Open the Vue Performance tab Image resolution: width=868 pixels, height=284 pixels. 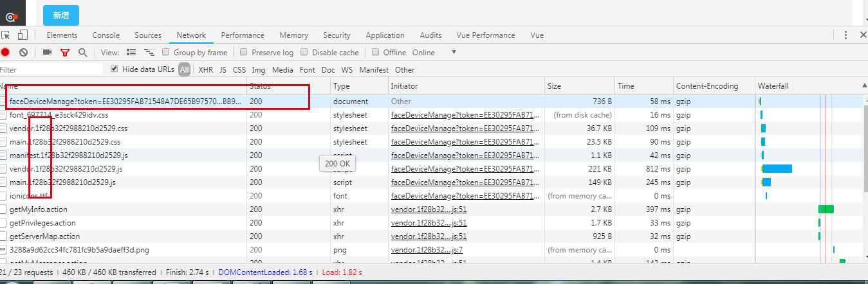tap(486, 35)
